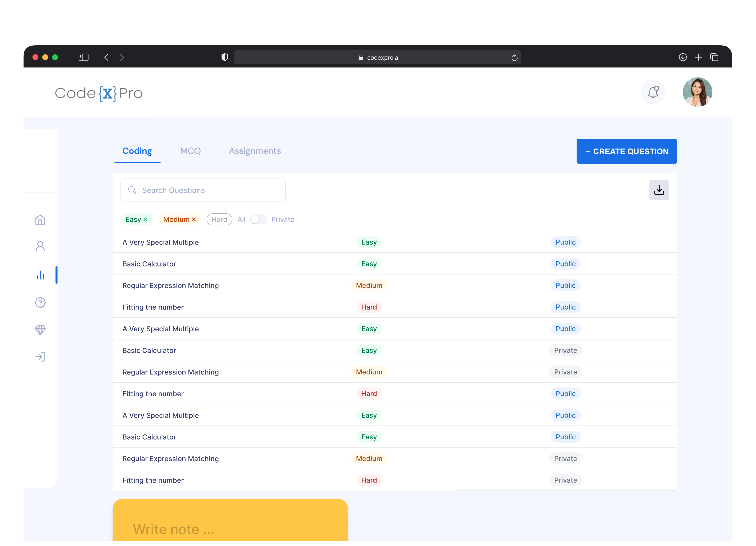The image size is (756, 546).
Task: Open the home icon in sidebar
Action: [40, 220]
